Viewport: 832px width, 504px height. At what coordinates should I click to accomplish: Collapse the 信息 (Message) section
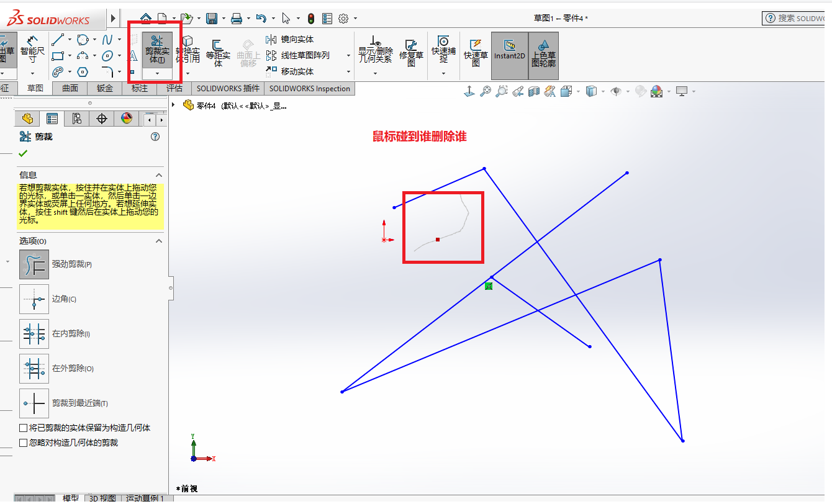click(x=158, y=175)
